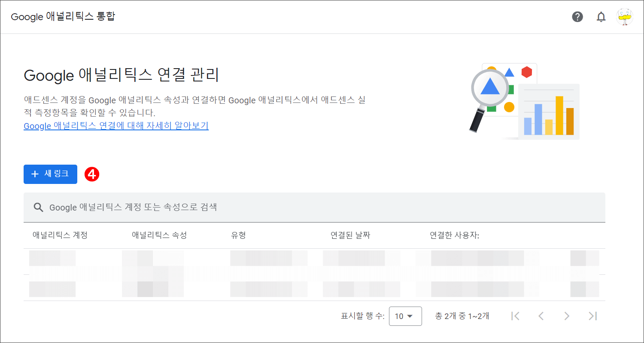Click the analytics illustration image

524,102
